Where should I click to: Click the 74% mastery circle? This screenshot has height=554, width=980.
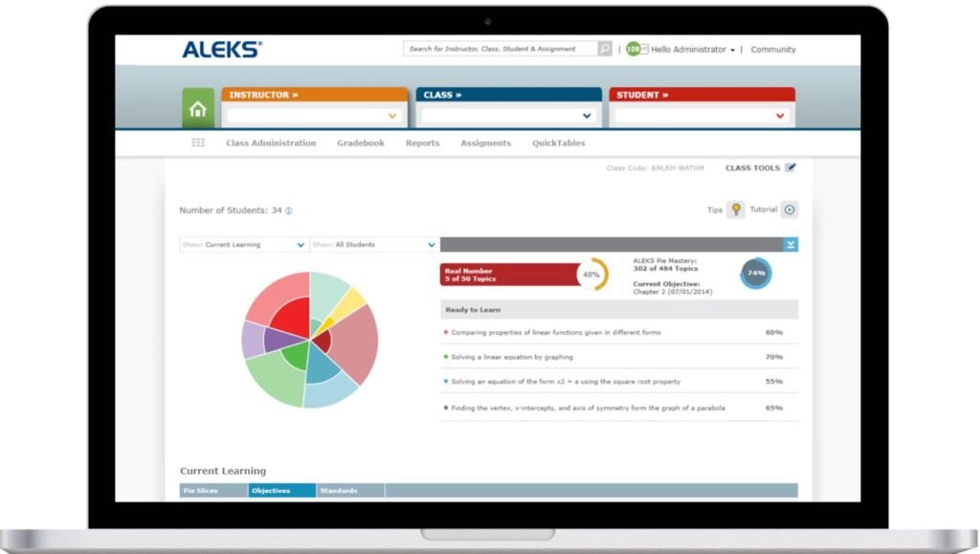756,274
